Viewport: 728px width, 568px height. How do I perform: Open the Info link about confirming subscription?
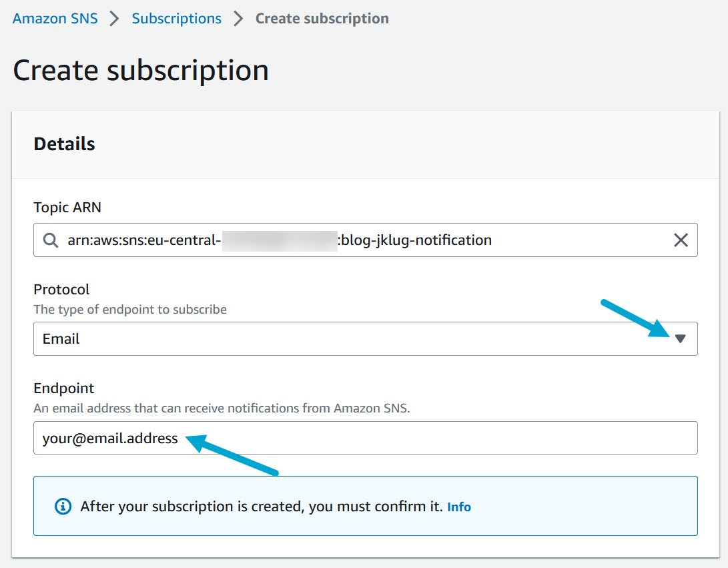tap(459, 507)
